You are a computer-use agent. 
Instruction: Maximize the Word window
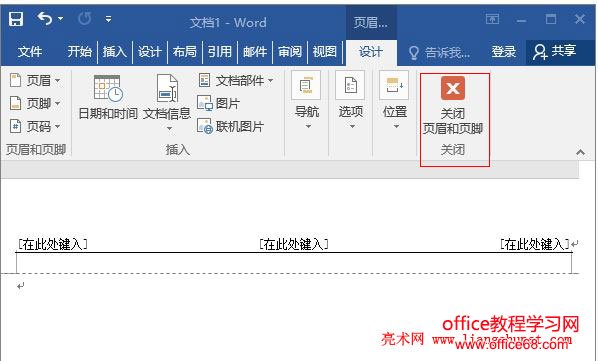[551, 19]
